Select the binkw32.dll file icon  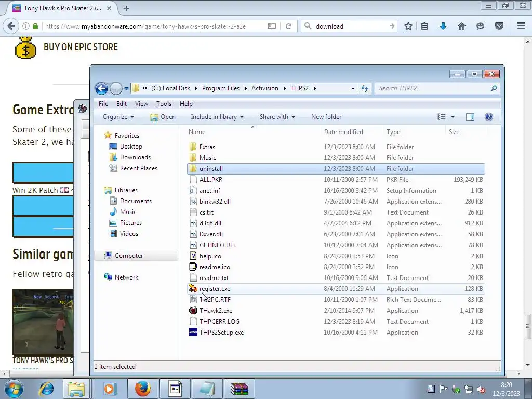point(193,202)
